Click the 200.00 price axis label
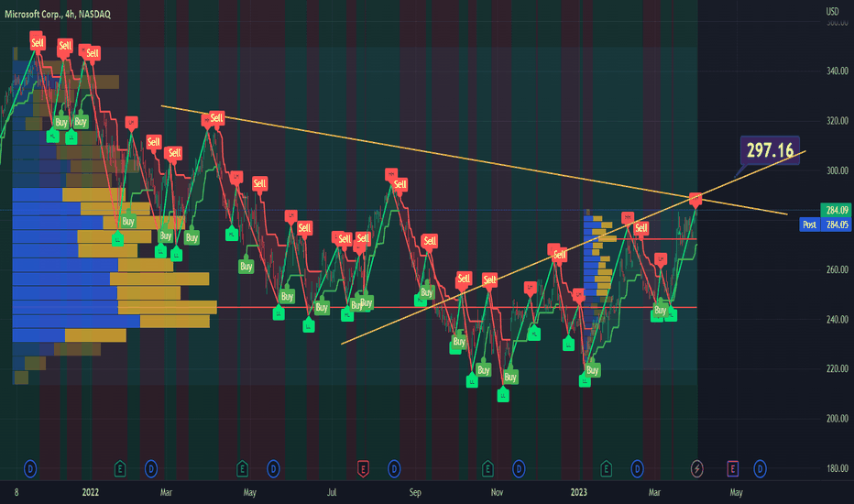Screen dimensions: 854x504 click(838, 419)
